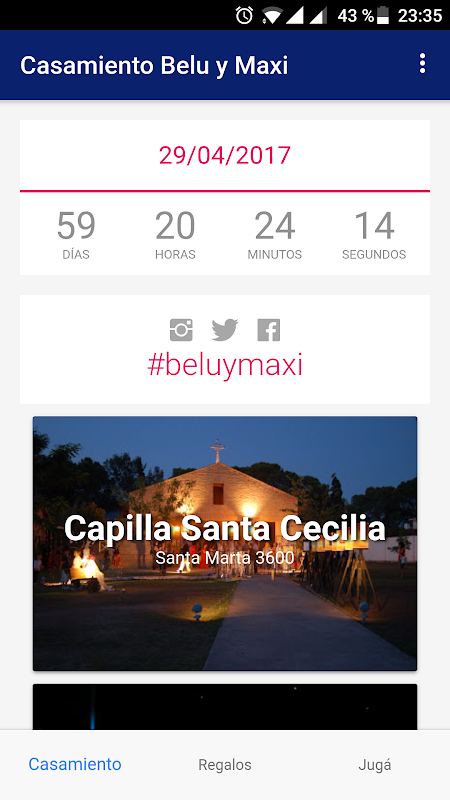Screen dimensions: 450x800
Task: Tap the Instagram icon
Action: pyautogui.click(x=181, y=330)
